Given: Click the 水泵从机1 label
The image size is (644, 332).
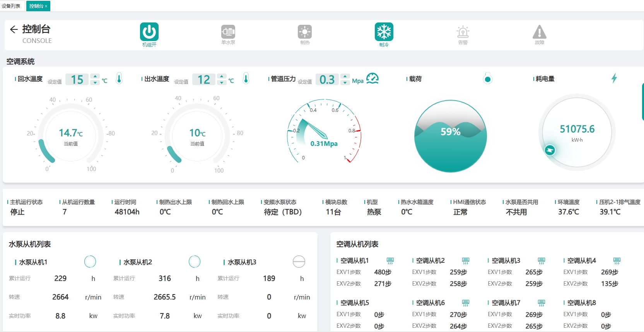Looking at the screenshot, I should coord(33,262).
